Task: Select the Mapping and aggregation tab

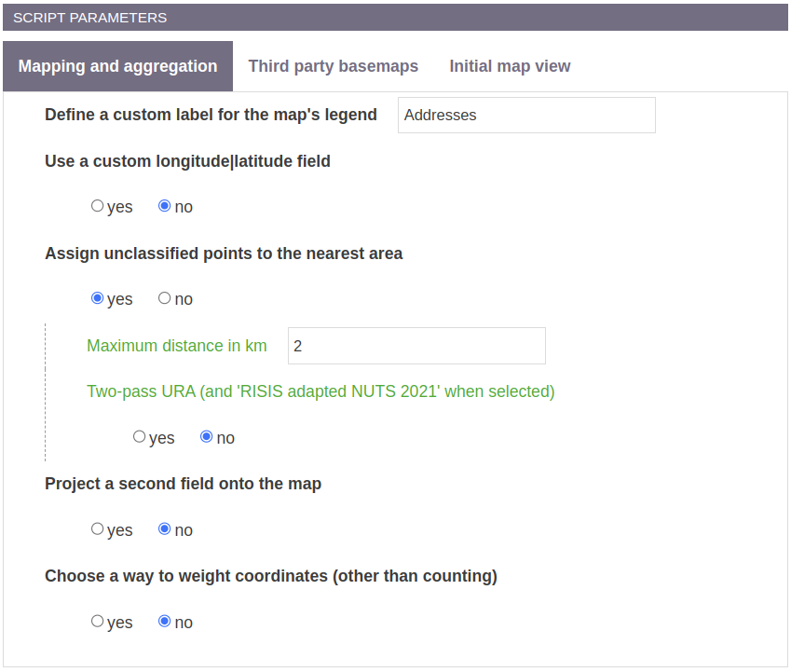Action: (x=118, y=66)
